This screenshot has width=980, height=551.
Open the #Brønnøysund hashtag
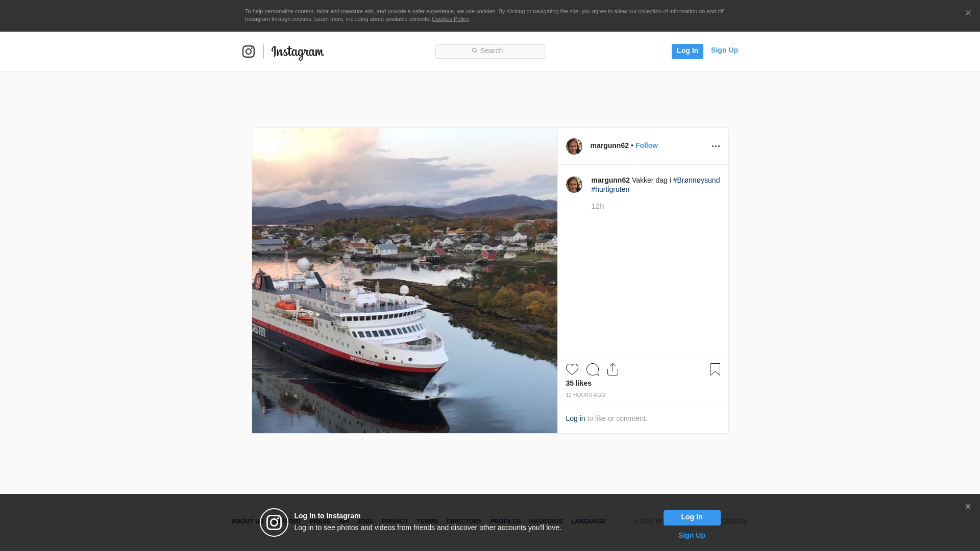coord(696,180)
